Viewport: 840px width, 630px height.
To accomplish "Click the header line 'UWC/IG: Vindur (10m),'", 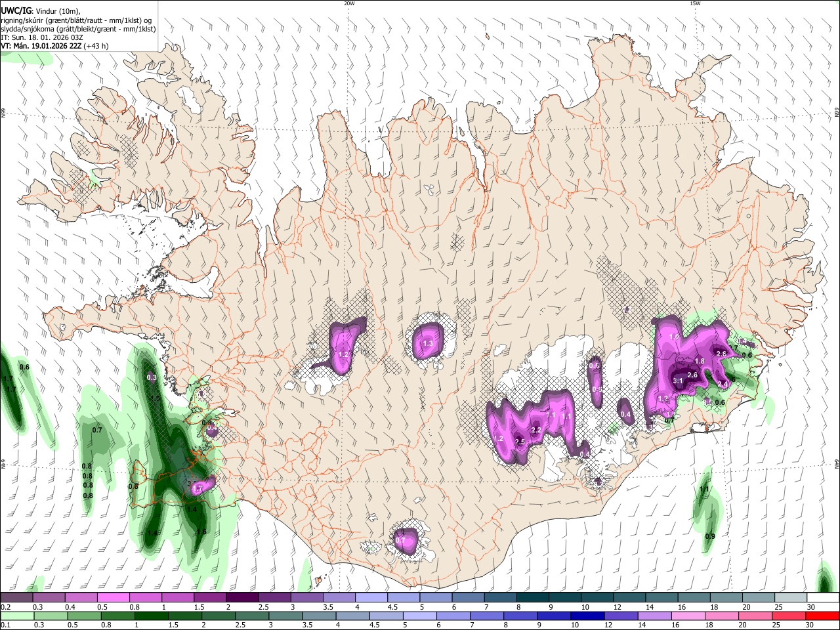I will click(x=41, y=10).
